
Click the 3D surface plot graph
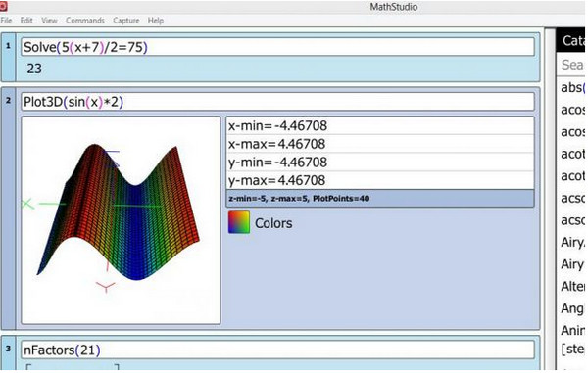121,220
